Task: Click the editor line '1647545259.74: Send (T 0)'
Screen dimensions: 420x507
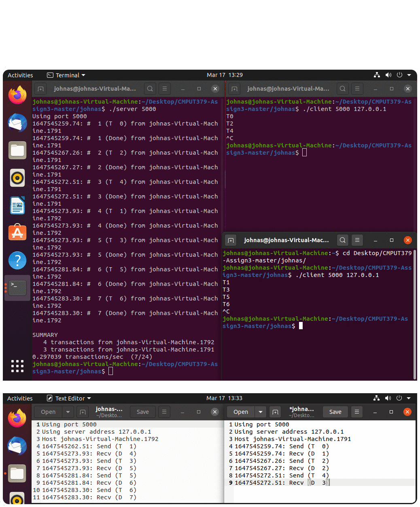Action: point(282,446)
